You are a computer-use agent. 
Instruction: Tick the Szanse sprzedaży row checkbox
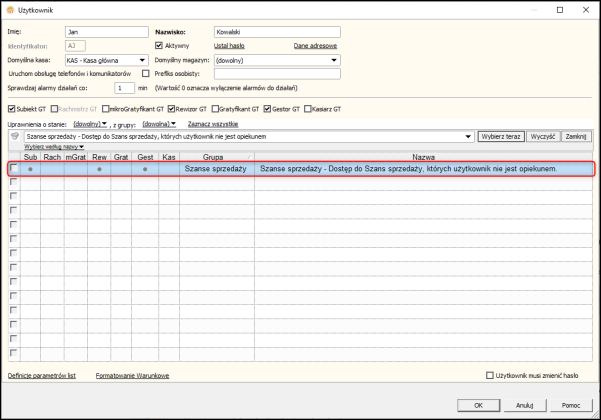click(x=14, y=168)
